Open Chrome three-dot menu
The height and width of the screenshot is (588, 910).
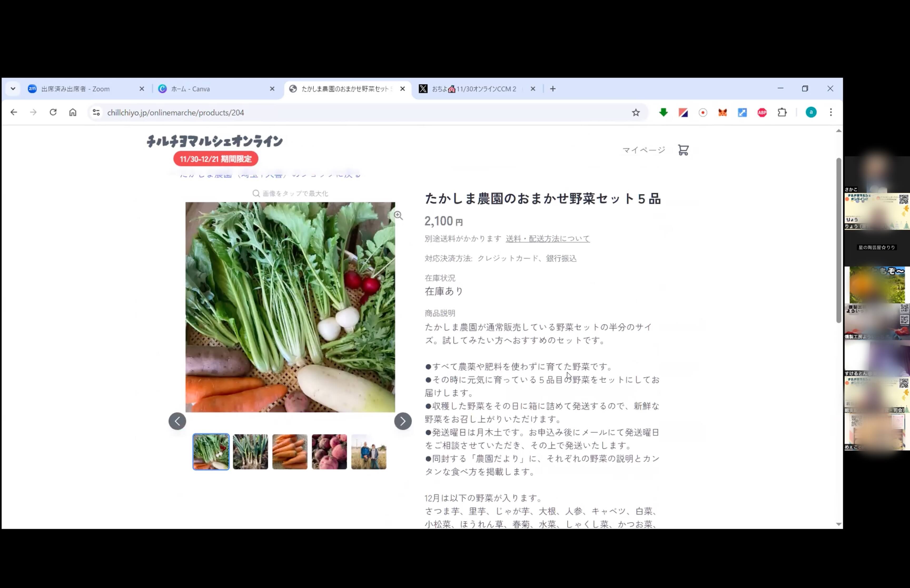coord(830,112)
